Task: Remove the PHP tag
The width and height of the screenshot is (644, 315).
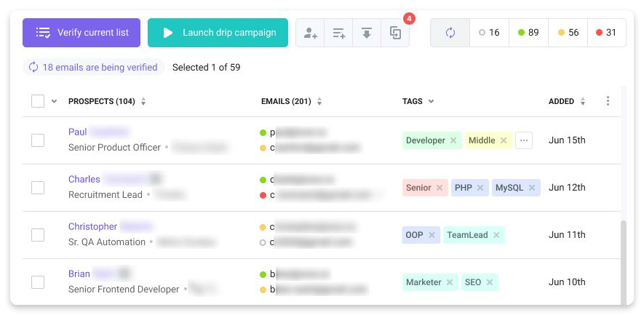Action: 480,188
